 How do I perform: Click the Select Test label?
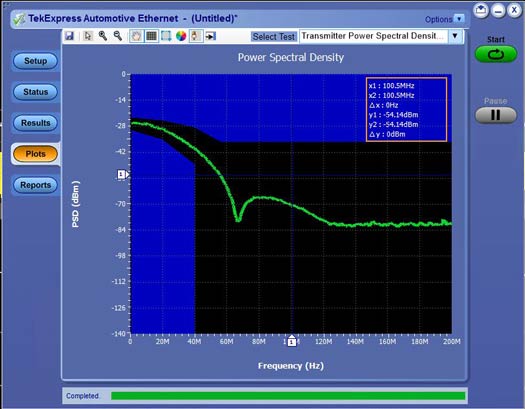click(x=274, y=36)
